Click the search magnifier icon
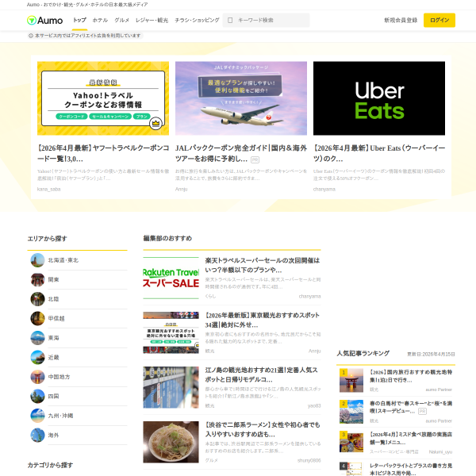Screen dimensions: 476x476 [x=230, y=21]
